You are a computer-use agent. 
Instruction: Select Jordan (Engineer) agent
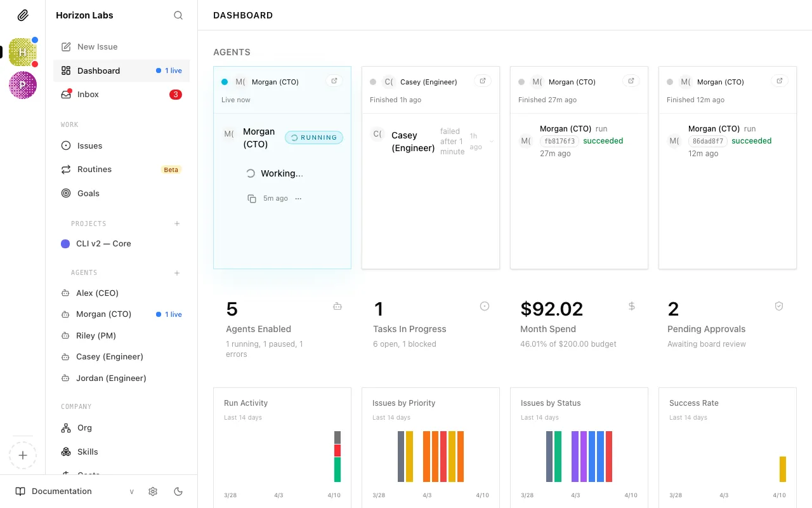coord(121,378)
